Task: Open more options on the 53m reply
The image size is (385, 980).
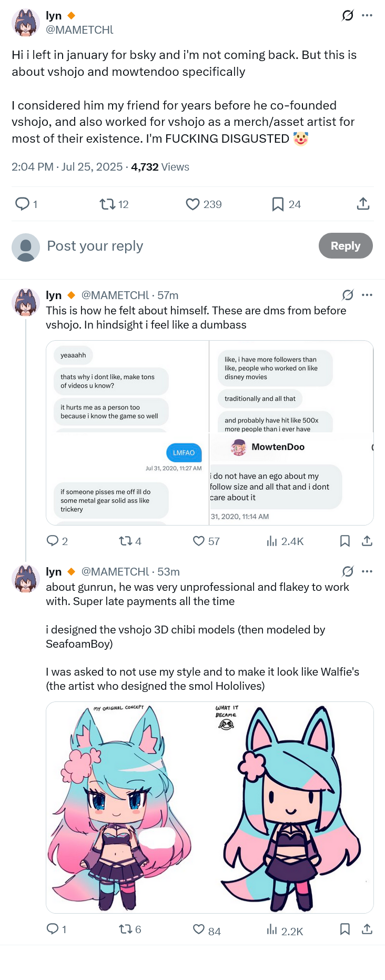Action: (x=367, y=571)
